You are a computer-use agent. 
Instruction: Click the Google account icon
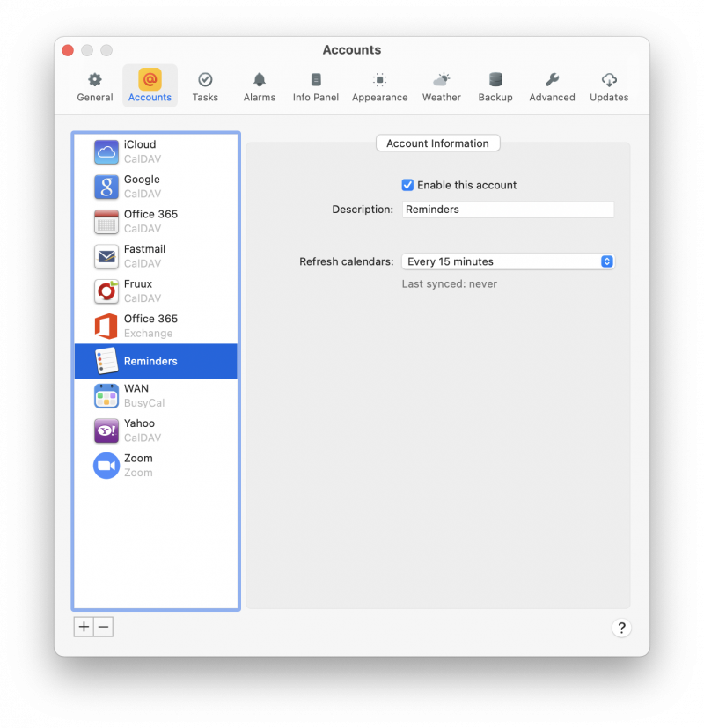(x=106, y=187)
